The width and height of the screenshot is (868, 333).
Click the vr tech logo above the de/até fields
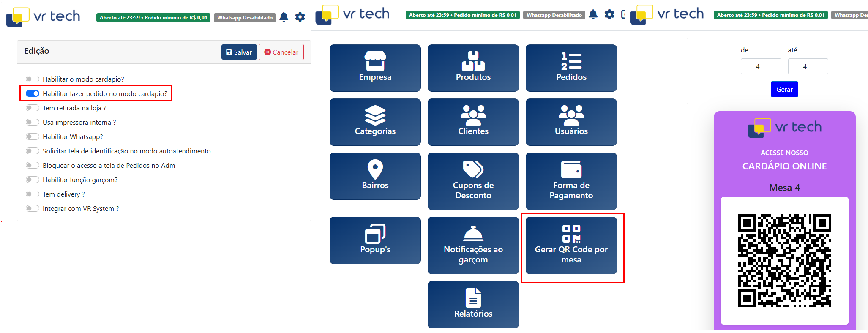(667, 14)
